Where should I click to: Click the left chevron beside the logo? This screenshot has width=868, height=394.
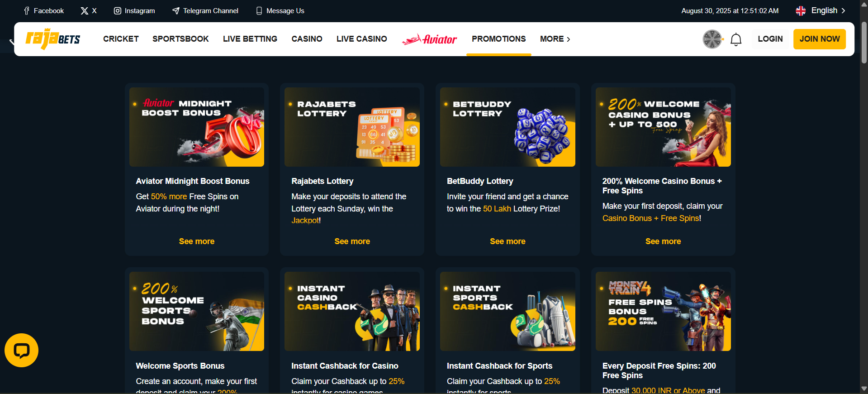tap(12, 42)
